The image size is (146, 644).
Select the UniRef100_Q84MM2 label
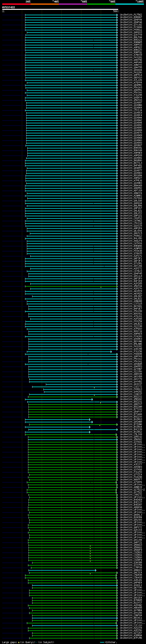[131, 85]
